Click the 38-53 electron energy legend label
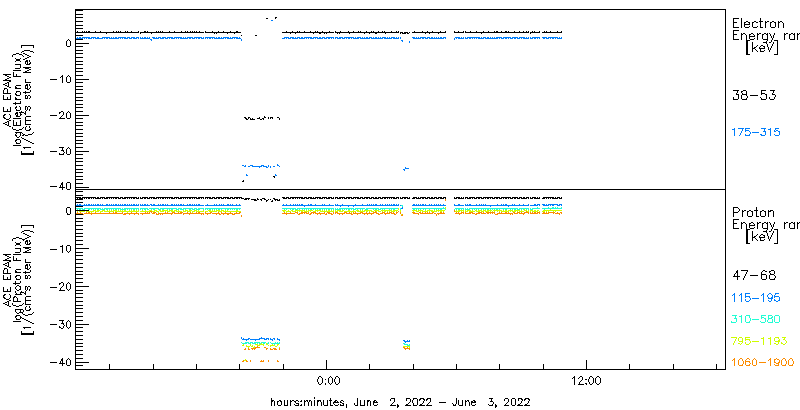800x410 pixels. tap(754, 95)
